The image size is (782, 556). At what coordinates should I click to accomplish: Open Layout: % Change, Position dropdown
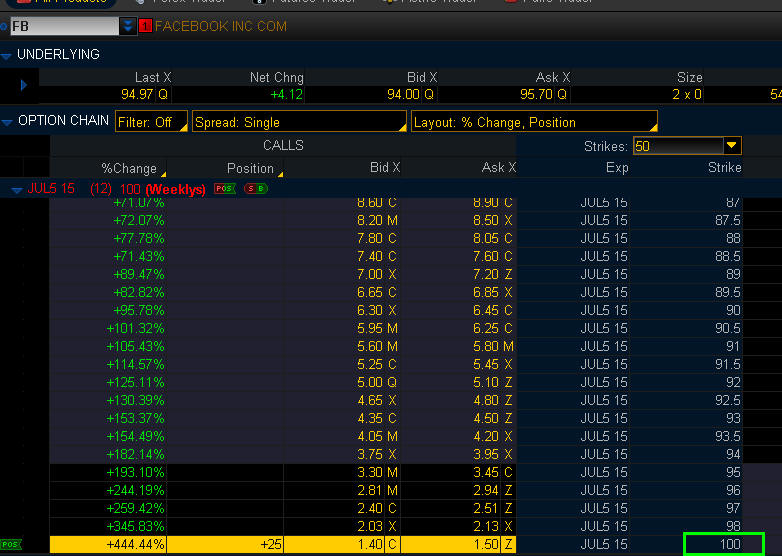click(534, 122)
